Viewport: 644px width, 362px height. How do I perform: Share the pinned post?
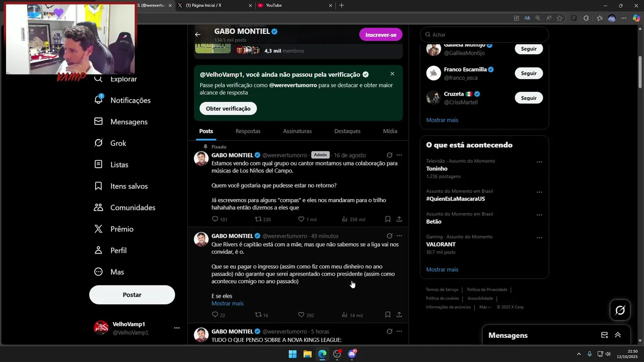399,219
